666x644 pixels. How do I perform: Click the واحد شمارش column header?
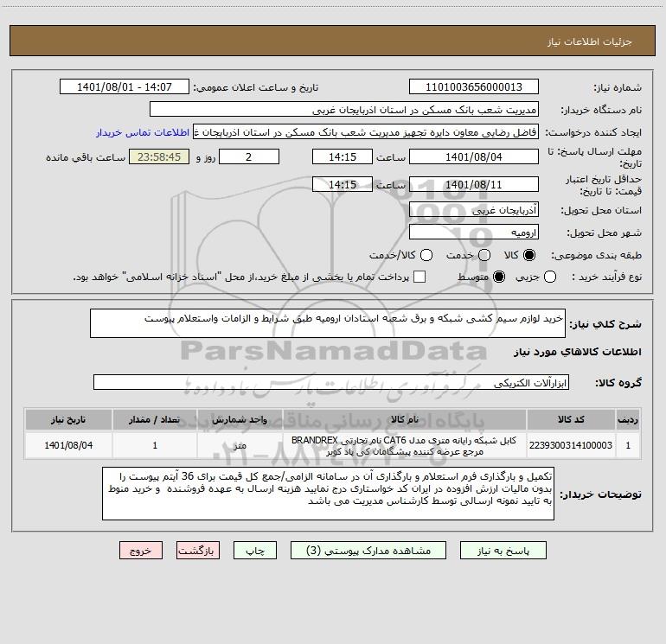click(240, 420)
